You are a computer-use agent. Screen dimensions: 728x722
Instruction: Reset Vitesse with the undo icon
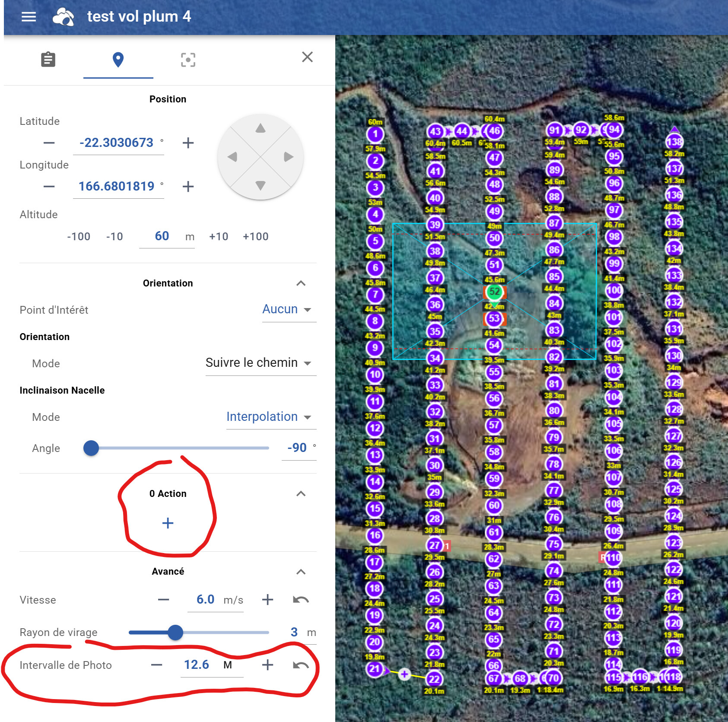pos(301,600)
